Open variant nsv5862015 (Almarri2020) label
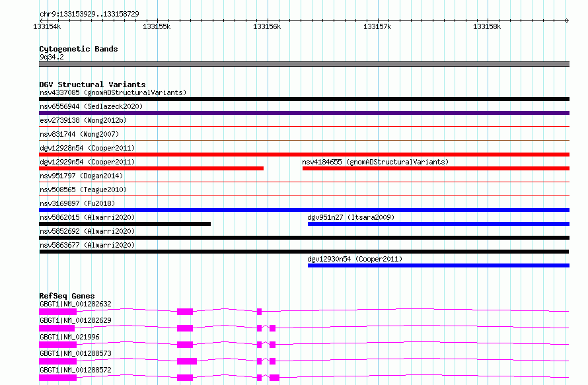The image size is (588, 385). [x=87, y=217]
